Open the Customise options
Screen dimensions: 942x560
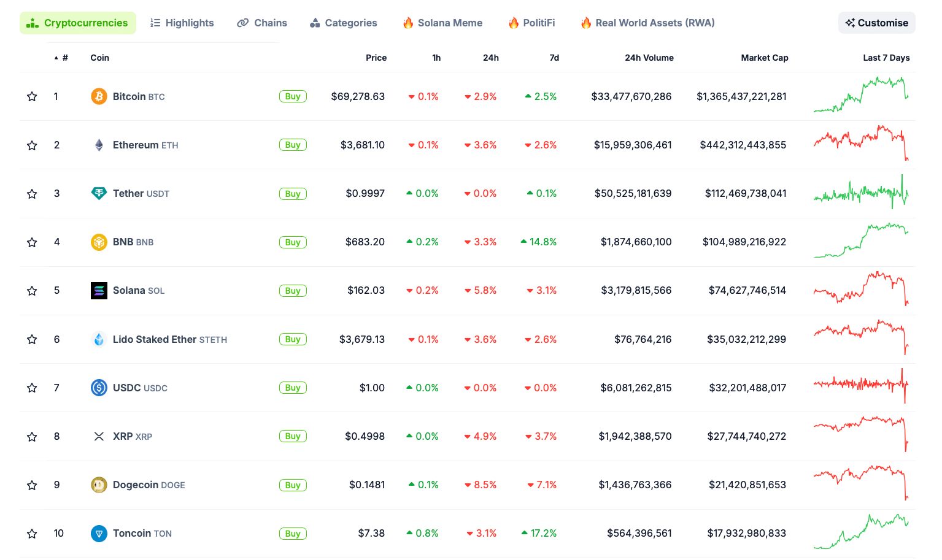coord(876,23)
